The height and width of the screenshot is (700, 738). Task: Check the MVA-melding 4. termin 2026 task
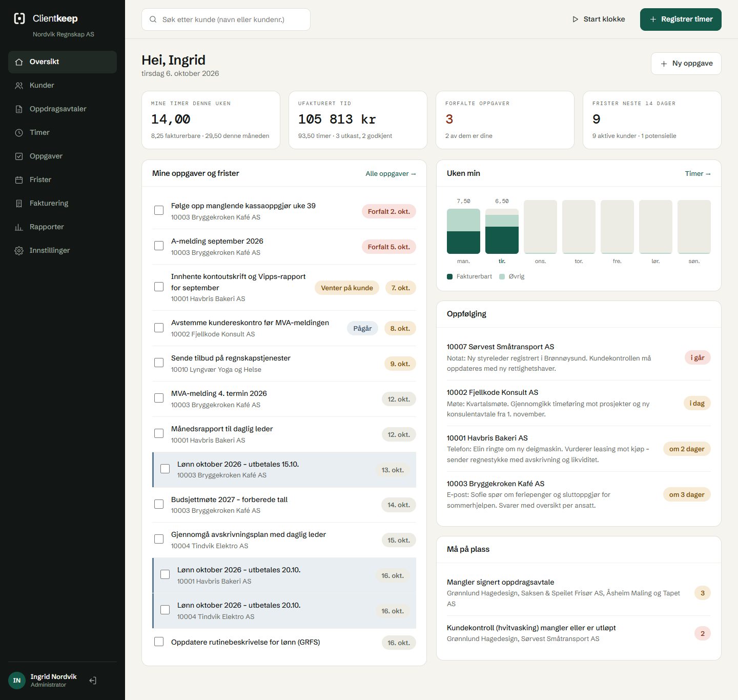159,398
